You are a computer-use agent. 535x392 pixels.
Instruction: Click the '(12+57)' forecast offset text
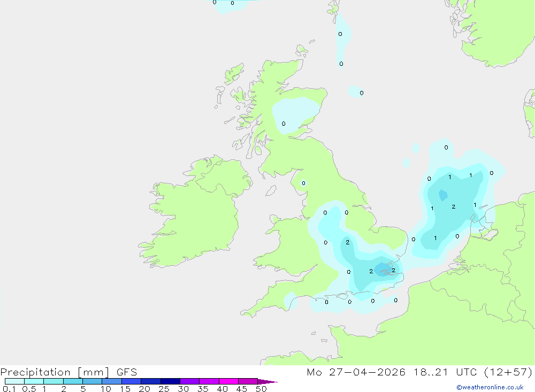tap(508, 372)
